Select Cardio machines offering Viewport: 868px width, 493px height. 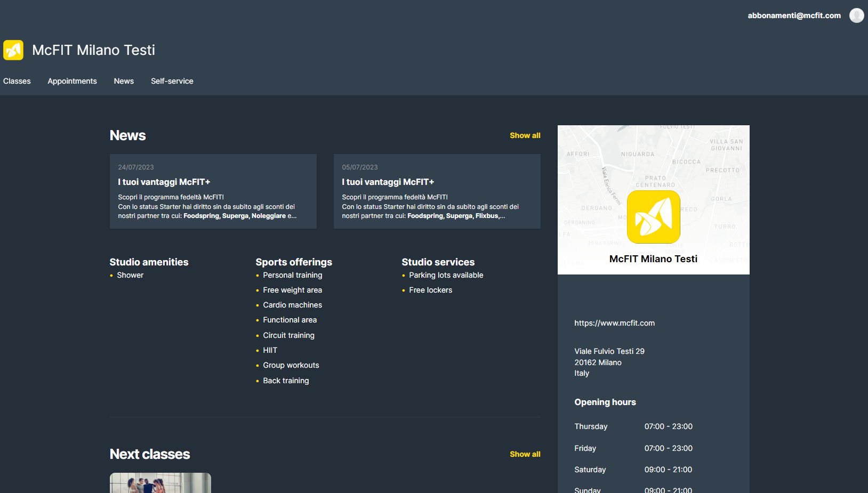click(293, 305)
